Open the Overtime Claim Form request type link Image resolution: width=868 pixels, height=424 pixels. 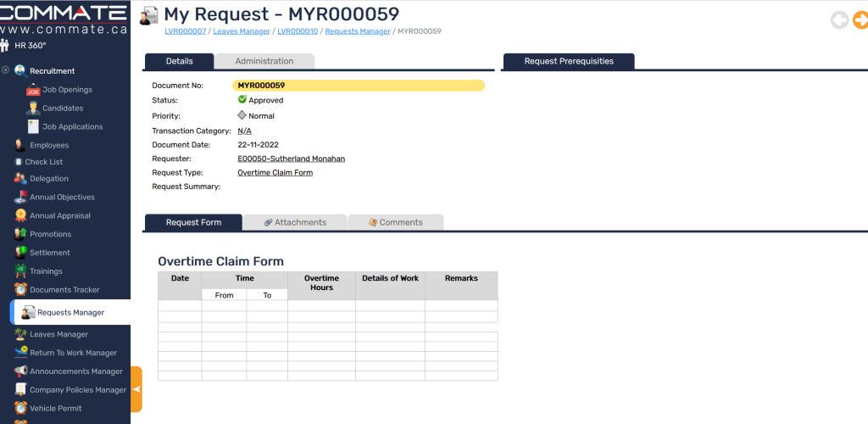click(x=275, y=173)
